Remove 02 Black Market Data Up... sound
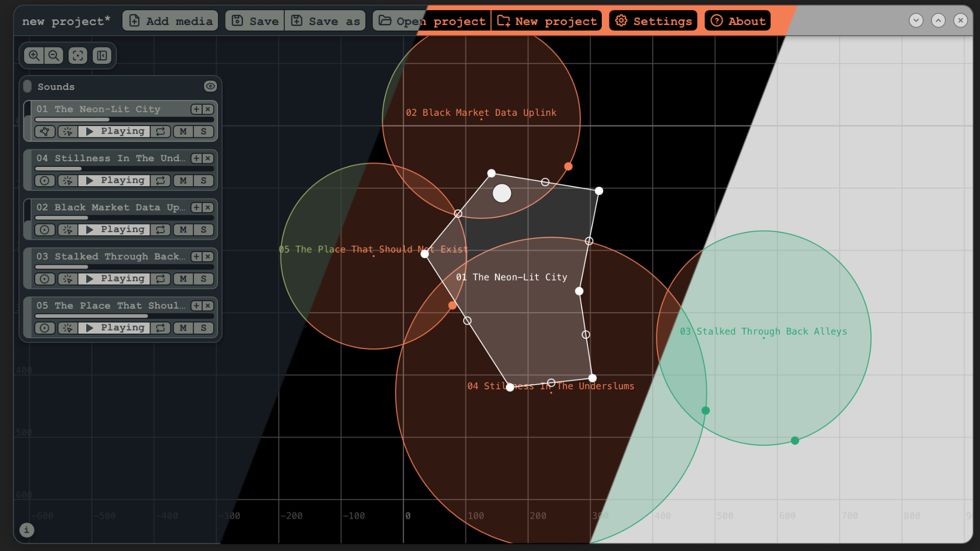 [208, 207]
